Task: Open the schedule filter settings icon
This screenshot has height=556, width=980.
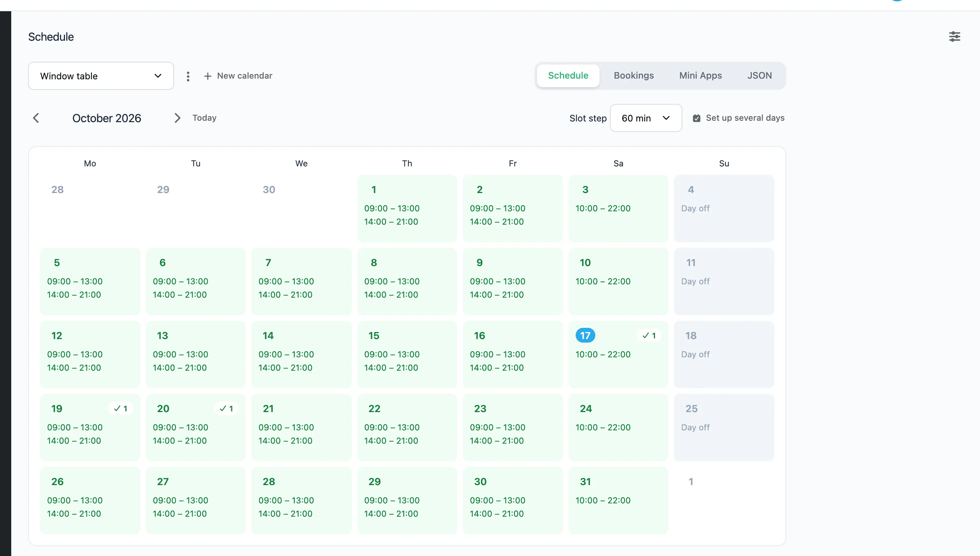Action: (954, 37)
